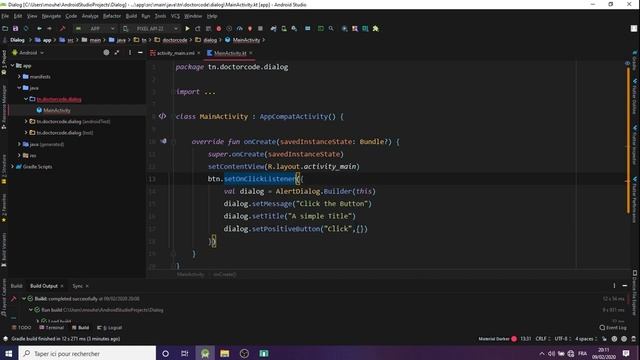Expand the Gradle Scripts node
The height and width of the screenshot is (360, 640).
13,167
